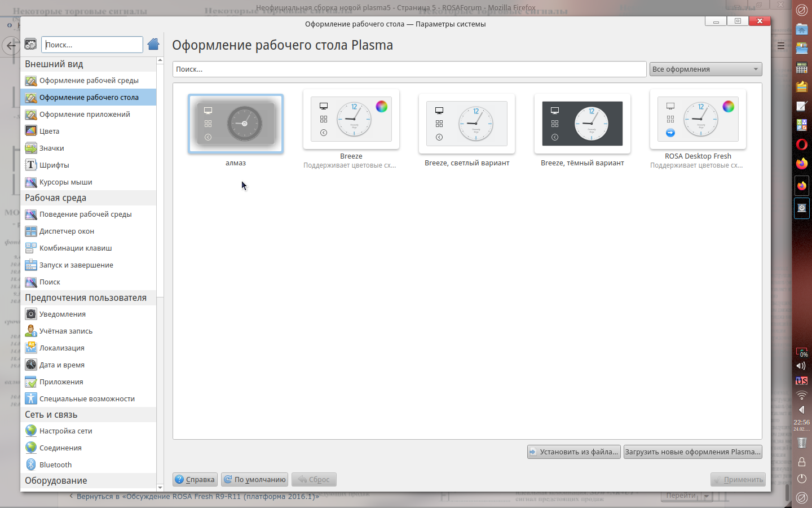Focus the theme search field in main pane
Screen dimensions: 812x508
pyautogui.click(x=409, y=69)
